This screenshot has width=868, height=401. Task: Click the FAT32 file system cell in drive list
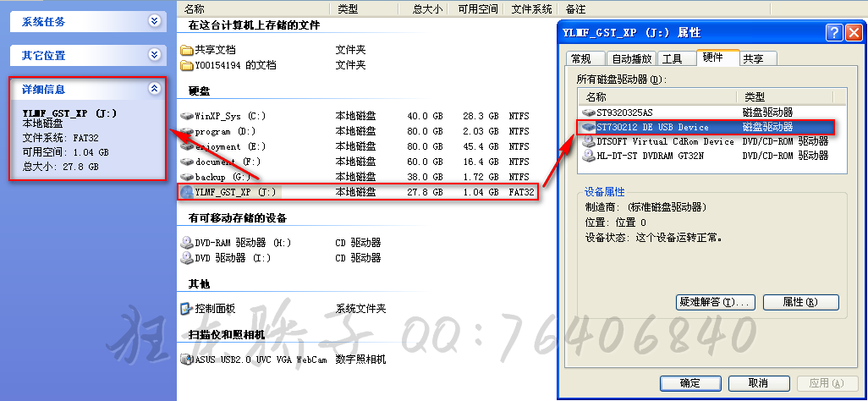(521, 192)
